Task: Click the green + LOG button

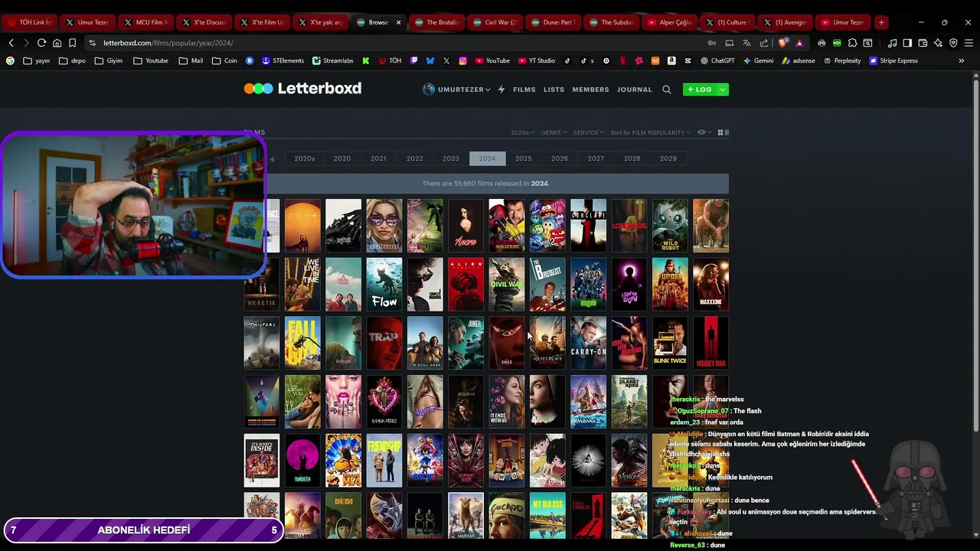Action: pos(700,90)
